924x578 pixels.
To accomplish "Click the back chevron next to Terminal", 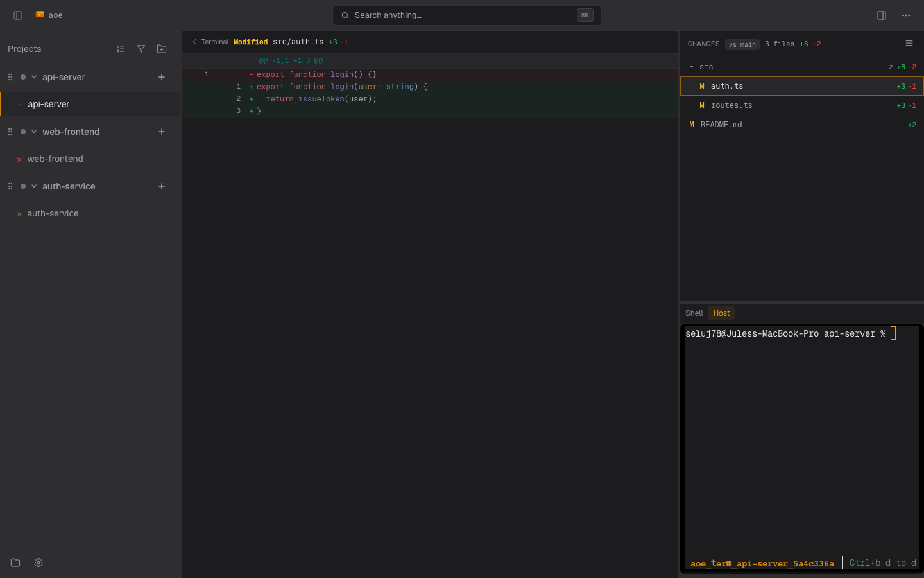I will pyautogui.click(x=194, y=42).
